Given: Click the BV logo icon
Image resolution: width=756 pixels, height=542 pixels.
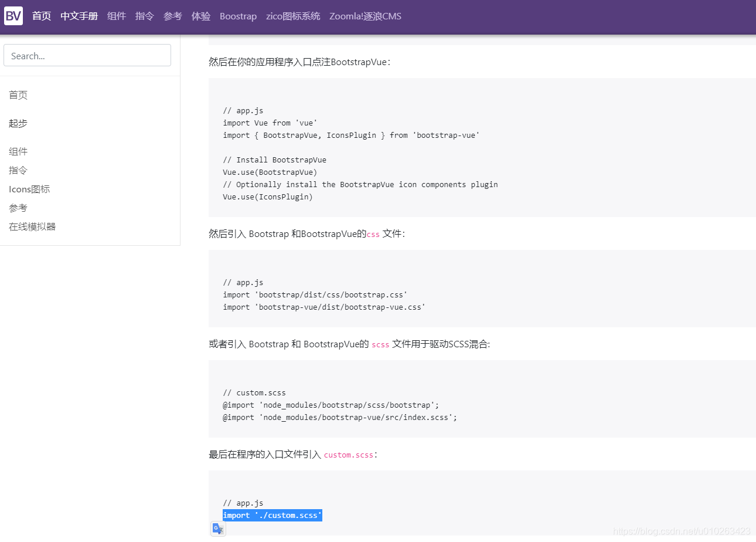Looking at the screenshot, I should click(13, 16).
